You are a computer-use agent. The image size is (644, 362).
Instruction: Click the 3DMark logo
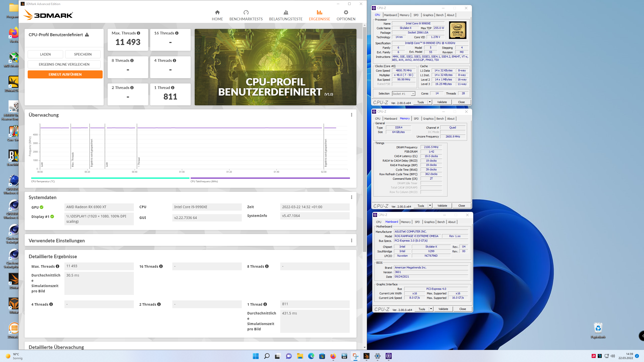[48, 15]
